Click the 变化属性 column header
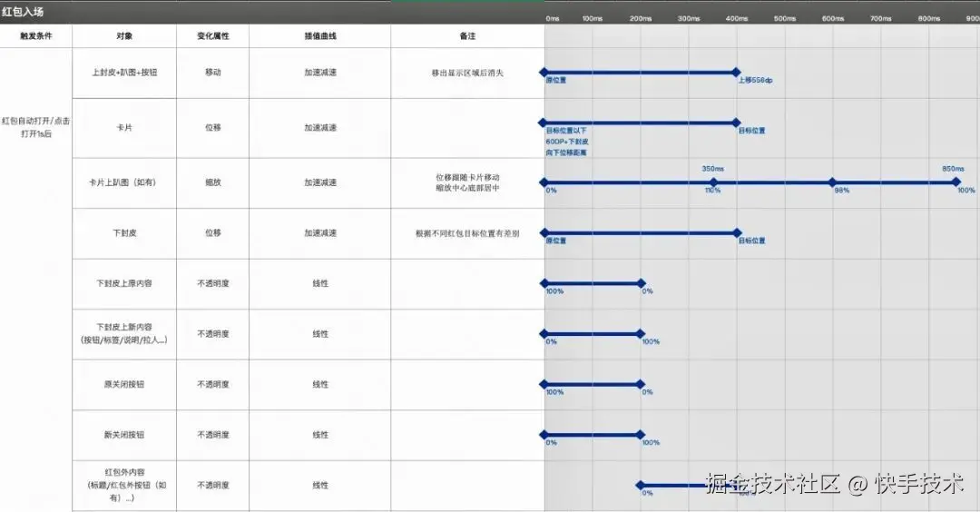Screen dimensions: 980x512 [213, 36]
